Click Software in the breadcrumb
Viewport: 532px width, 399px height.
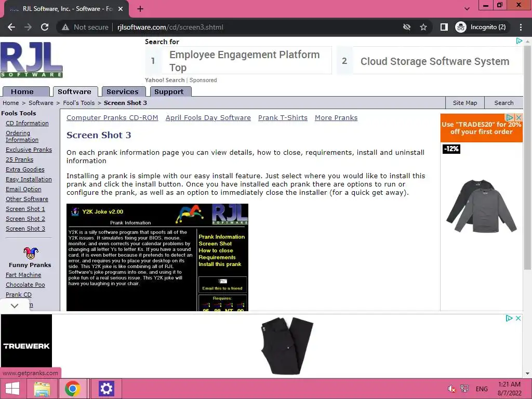[41, 103]
